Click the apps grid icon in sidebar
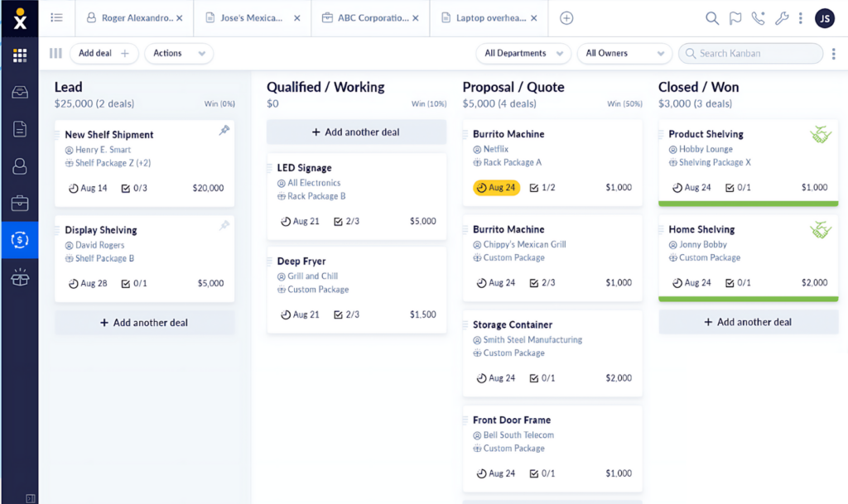The width and height of the screenshot is (848, 504). [20, 55]
